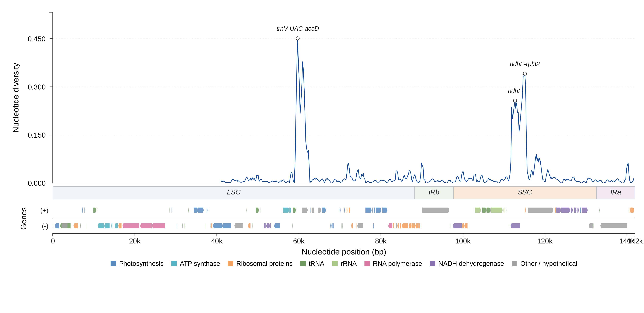Select the trnV-UAC-accD peak marker

[298, 38]
